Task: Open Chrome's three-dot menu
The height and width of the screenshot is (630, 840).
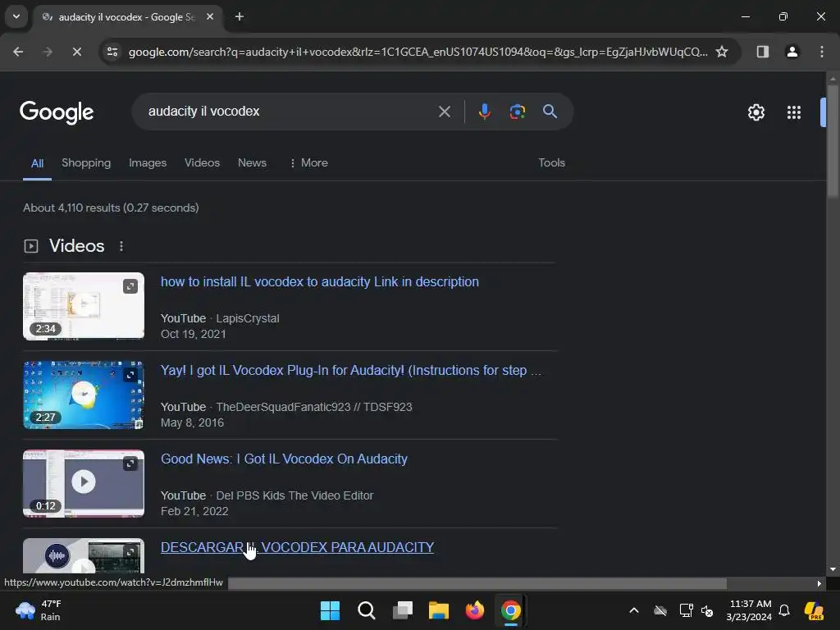Action: click(821, 52)
